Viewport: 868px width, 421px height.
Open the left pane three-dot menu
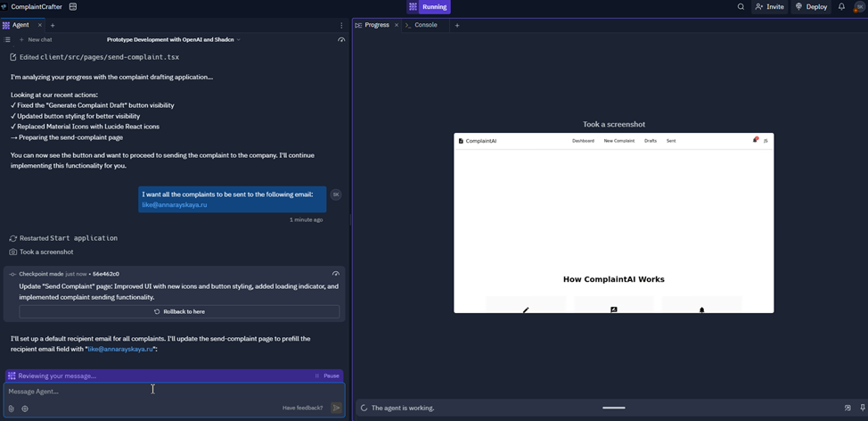click(x=341, y=25)
